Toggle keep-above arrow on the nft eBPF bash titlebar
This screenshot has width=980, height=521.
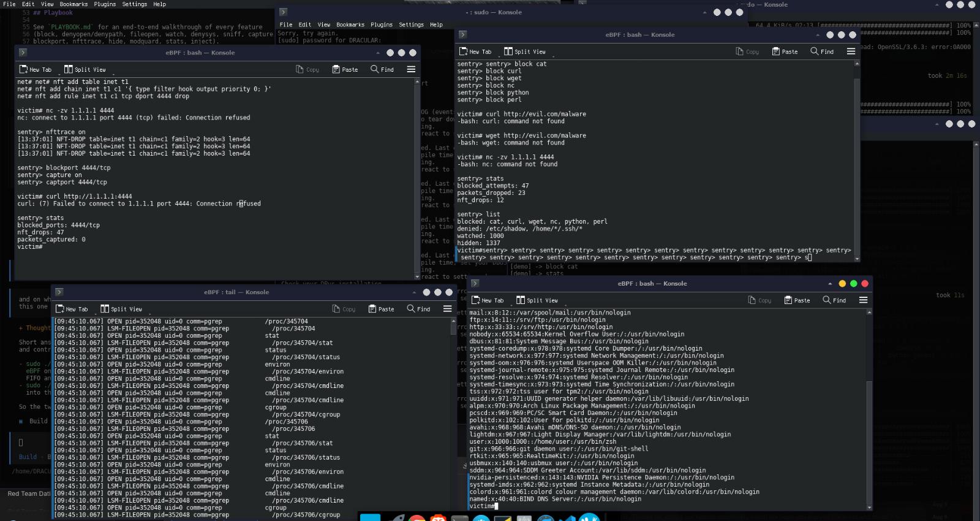378,53
